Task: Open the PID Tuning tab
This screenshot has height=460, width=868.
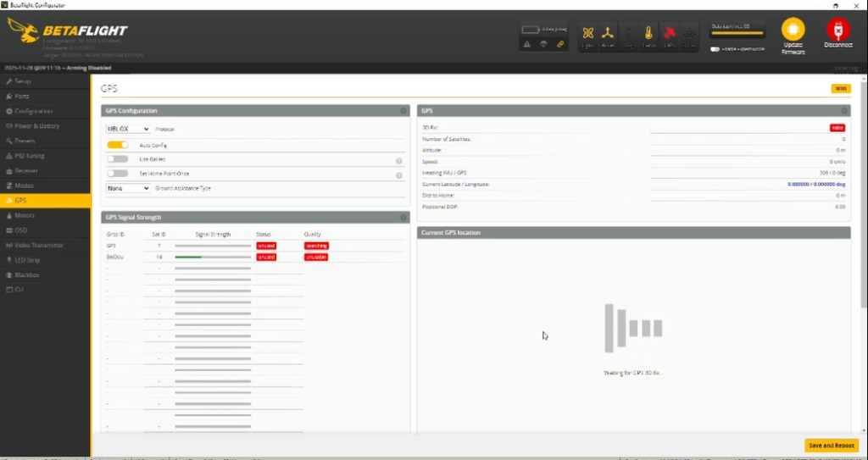Action: point(46,156)
